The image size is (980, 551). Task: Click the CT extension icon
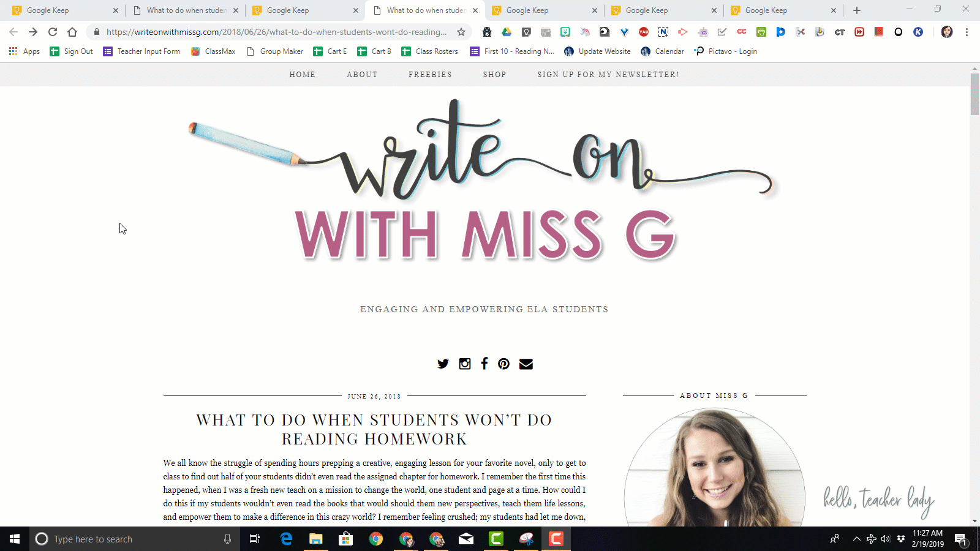click(x=840, y=32)
